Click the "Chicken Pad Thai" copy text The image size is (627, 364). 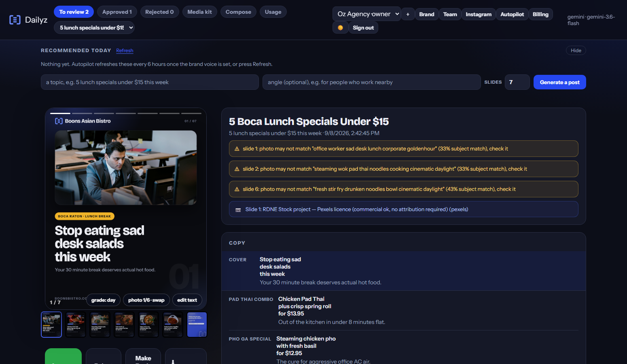(301, 299)
